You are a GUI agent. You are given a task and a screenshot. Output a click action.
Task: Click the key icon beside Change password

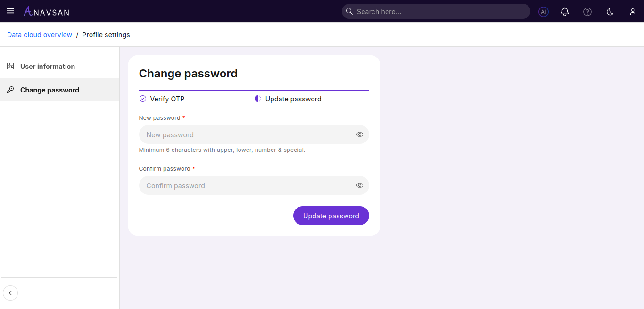pos(10,89)
